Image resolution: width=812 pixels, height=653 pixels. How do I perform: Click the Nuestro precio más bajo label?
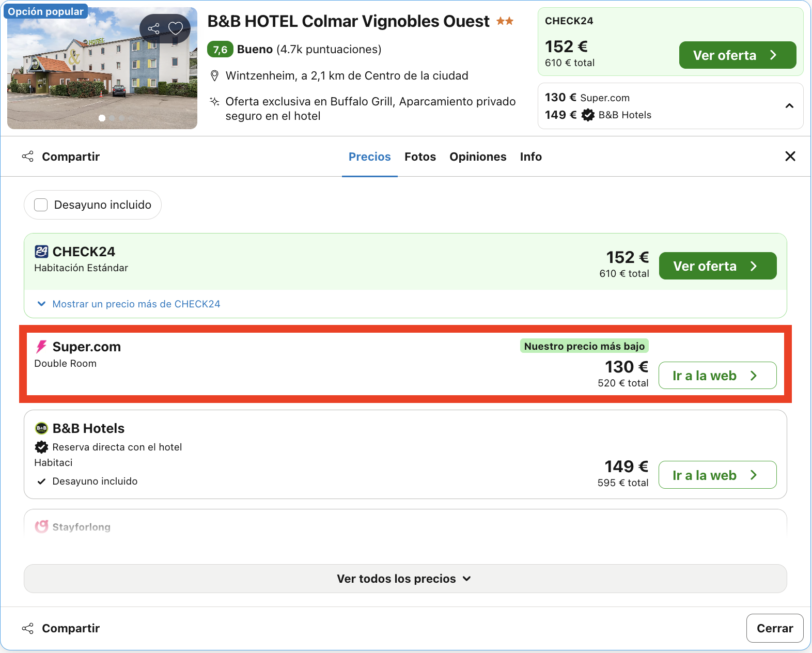[584, 346]
